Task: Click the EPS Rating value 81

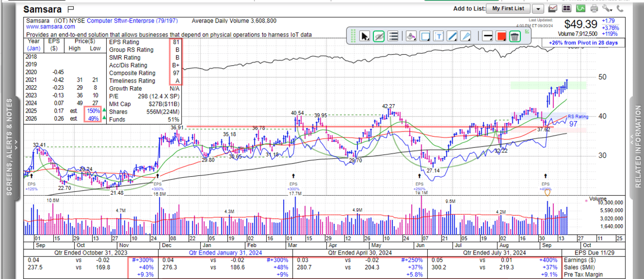Action: [x=176, y=42]
